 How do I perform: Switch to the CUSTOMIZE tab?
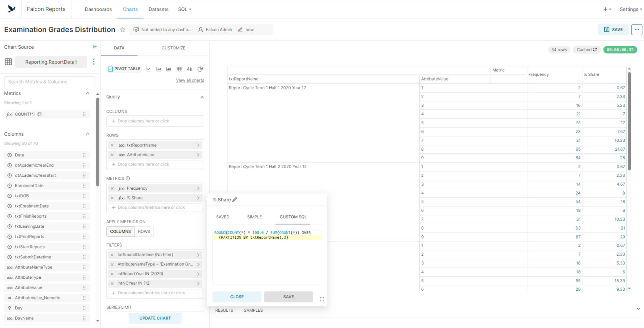point(173,48)
